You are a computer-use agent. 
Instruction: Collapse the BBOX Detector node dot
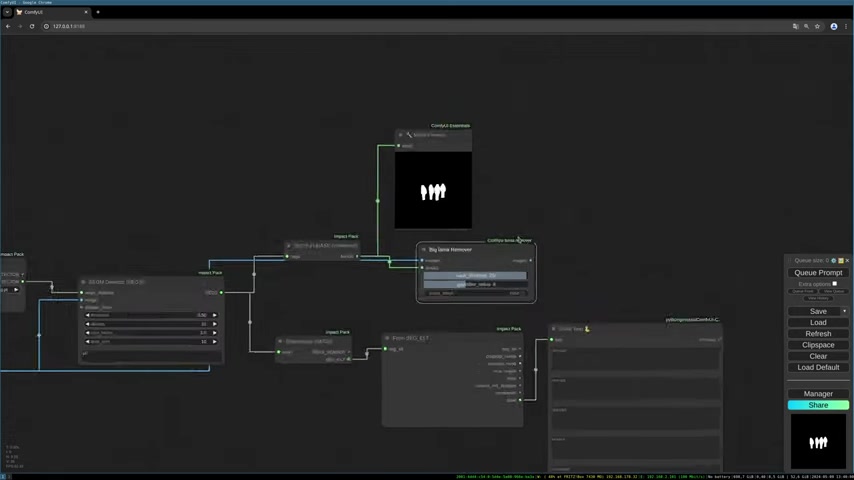(x=83, y=282)
